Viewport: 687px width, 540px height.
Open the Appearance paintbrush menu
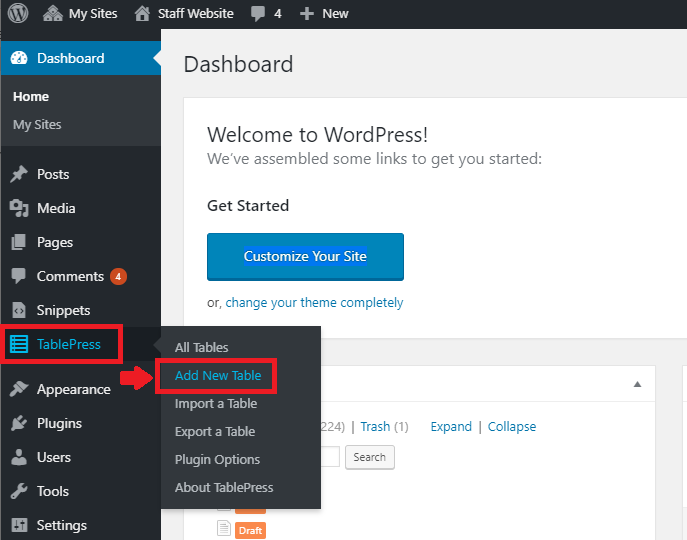(19, 389)
